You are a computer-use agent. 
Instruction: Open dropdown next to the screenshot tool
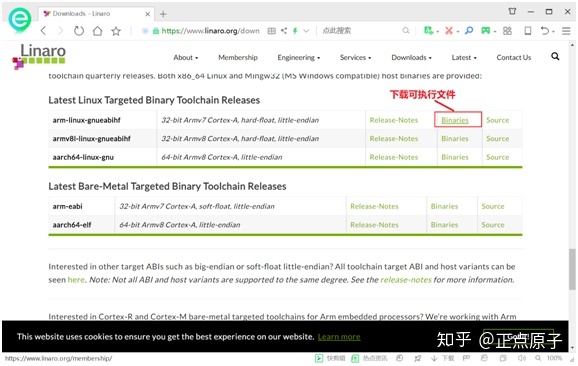coord(457,32)
